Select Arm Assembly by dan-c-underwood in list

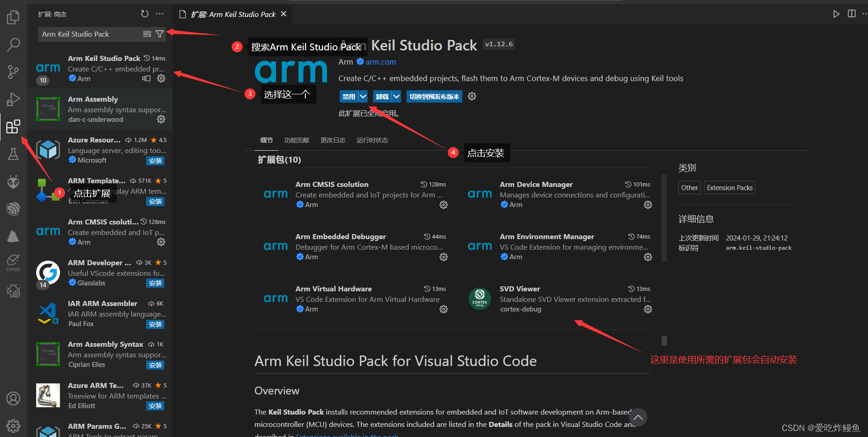[100, 109]
